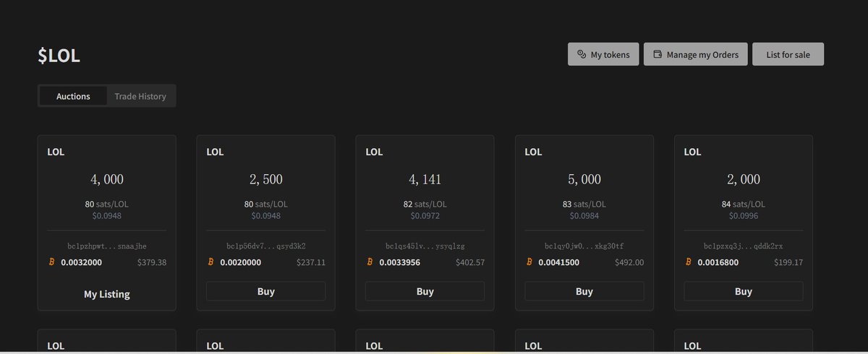The width and height of the screenshot is (868, 354).
Task: Click Bitcoin icon beside 0.0016800
Action: click(688, 262)
